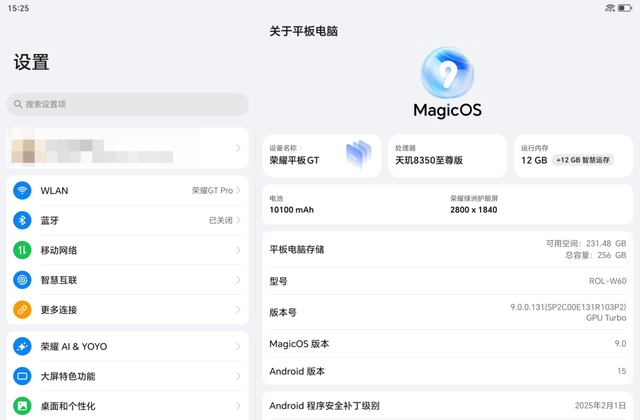Image resolution: width=640 pixels, height=420 pixels.
Task: Expand the account card chevron
Action: tap(238, 148)
